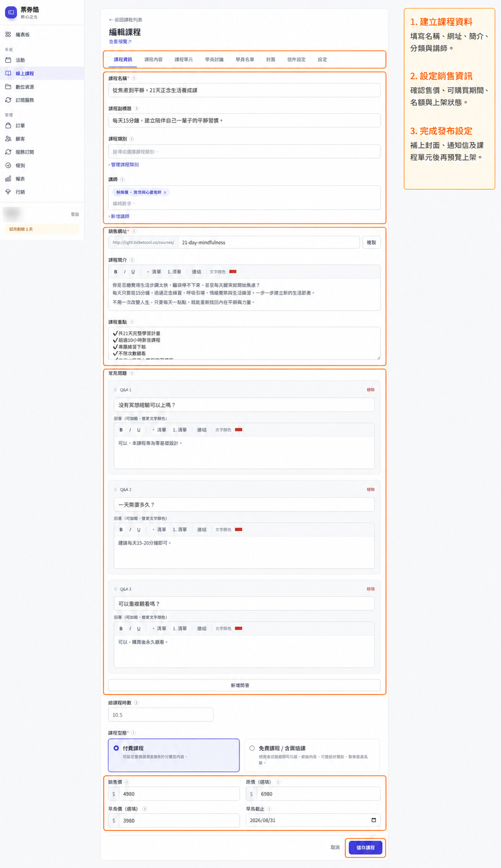Pick text color swatch in Q&A 3 editor
Screen dimensions: 501x868
[239, 629]
